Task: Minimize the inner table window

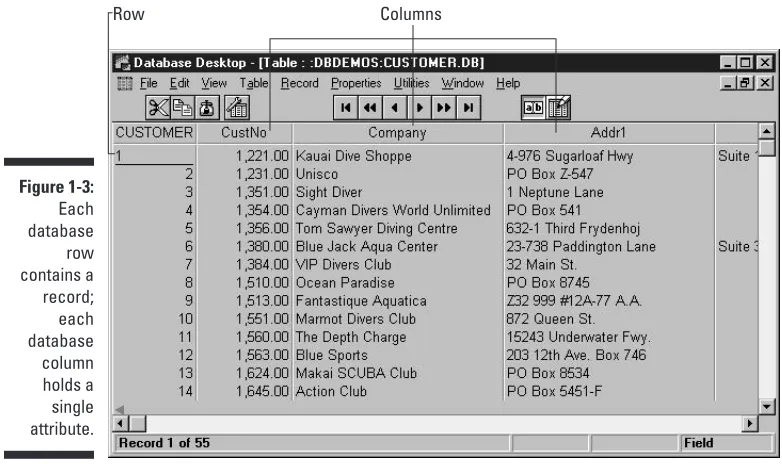Action: coord(729,83)
